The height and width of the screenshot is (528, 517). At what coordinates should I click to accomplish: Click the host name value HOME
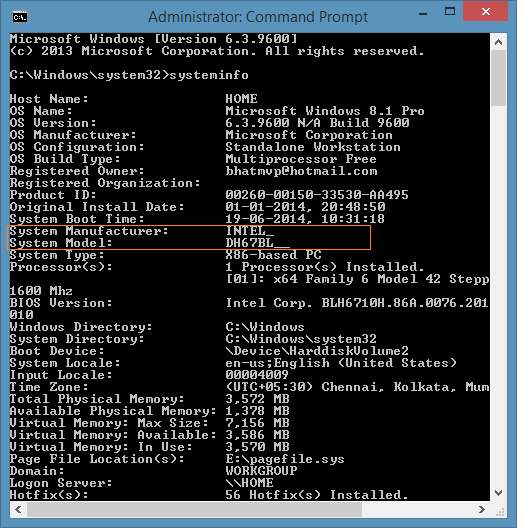(241, 99)
